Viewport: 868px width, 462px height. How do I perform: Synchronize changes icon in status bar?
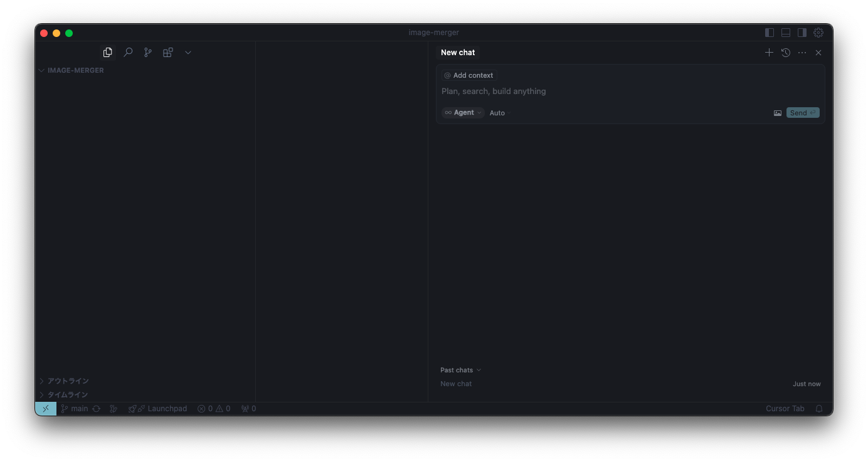(x=96, y=409)
